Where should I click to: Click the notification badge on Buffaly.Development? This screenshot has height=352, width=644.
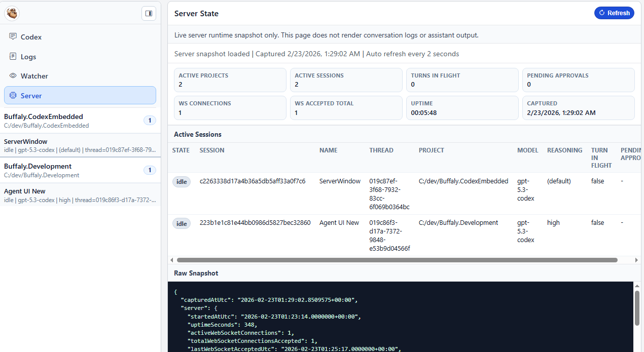pos(150,170)
